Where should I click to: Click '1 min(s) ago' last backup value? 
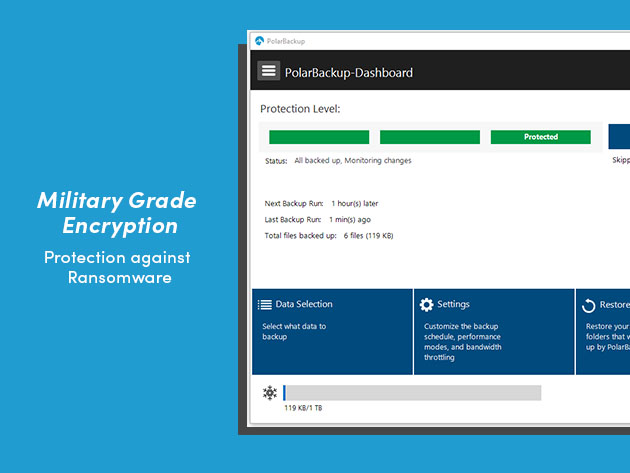pos(350,219)
